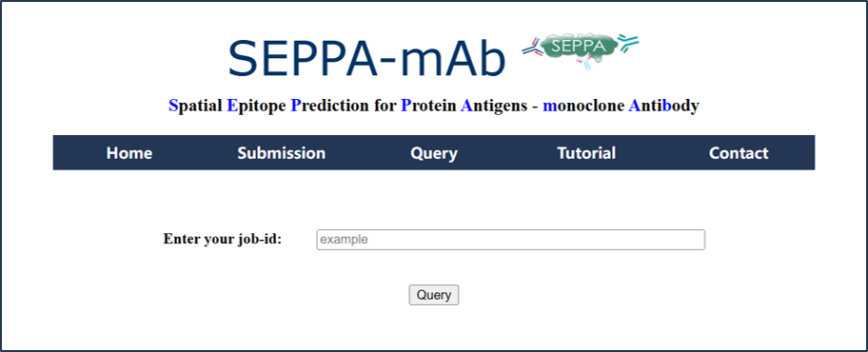This screenshot has width=868, height=352.
Task: Click the Query submit button
Action: point(434,295)
